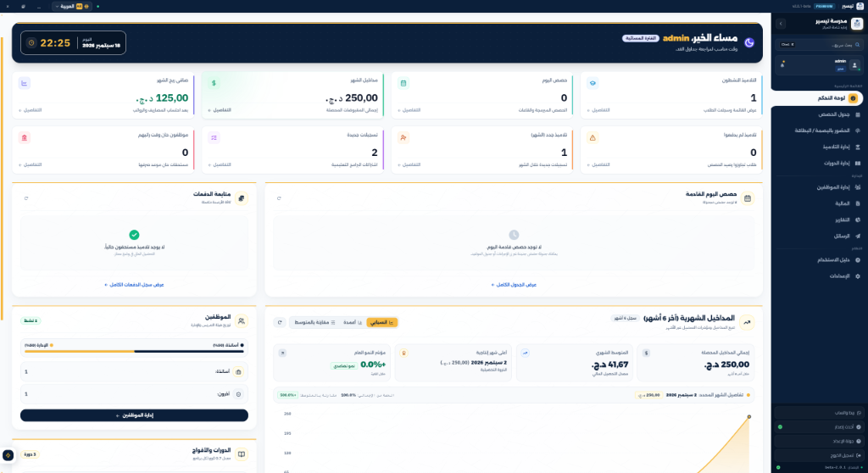Screen dimensions: 868x473
Task: Click عرض الجدول الكامل link
Action: (x=514, y=285)
